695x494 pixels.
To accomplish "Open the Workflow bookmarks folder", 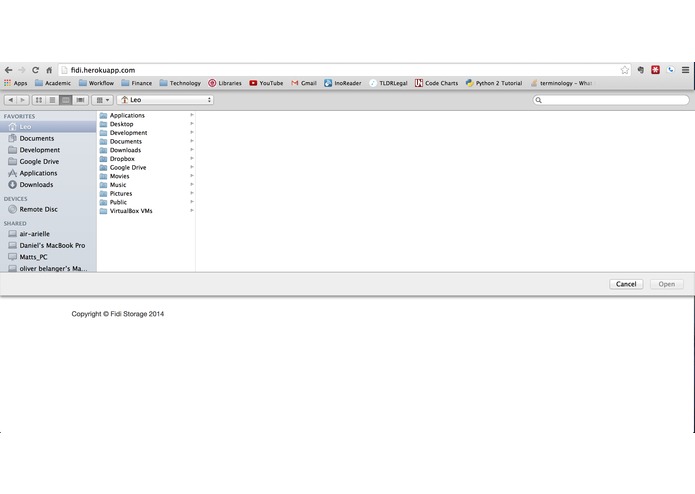I will [96, 83].
